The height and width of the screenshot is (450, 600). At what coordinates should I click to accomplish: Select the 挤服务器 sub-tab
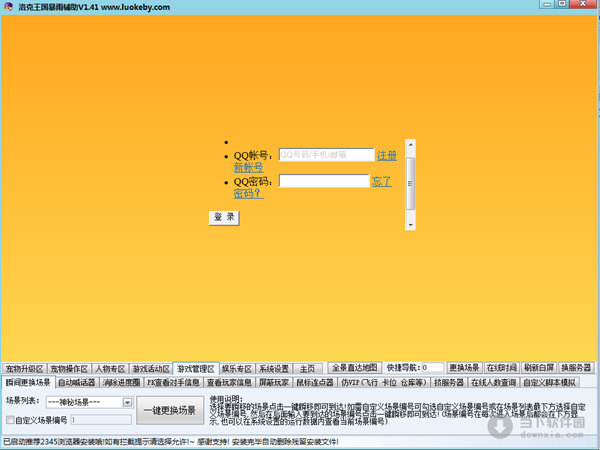(x=448, y=382)
